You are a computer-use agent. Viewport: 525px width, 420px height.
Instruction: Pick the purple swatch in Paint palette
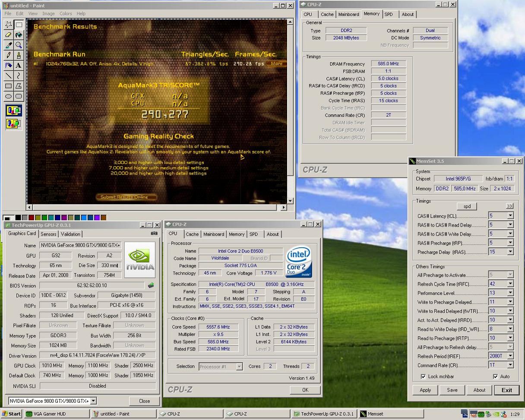tap(64, 218)
